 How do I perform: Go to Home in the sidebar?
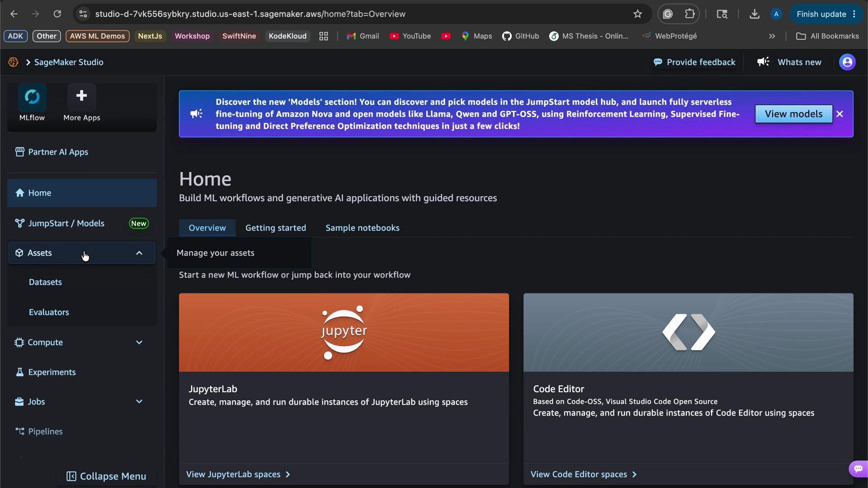tap(82, 193)
